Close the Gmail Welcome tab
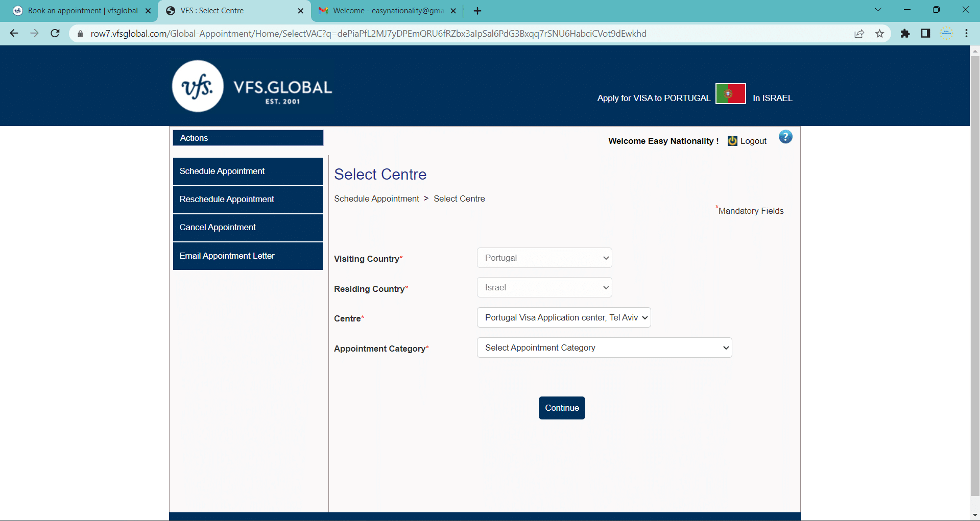Image resolution: width=980 pixels, height=521 pixels. 453,11
